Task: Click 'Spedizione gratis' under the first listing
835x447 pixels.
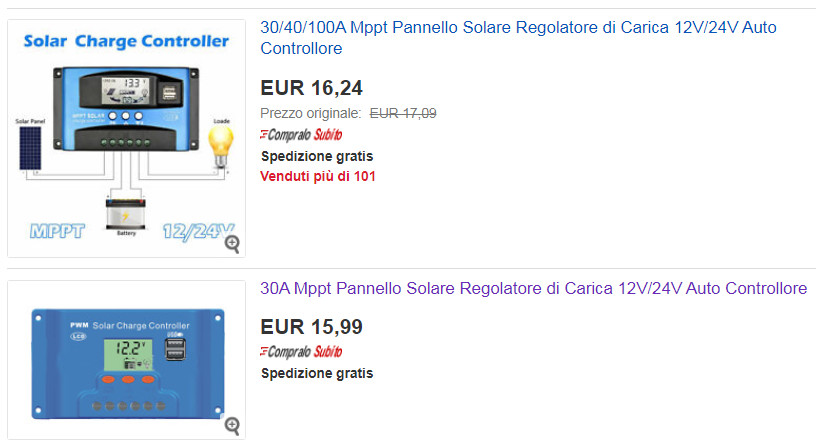Action: tap(316, 156)
